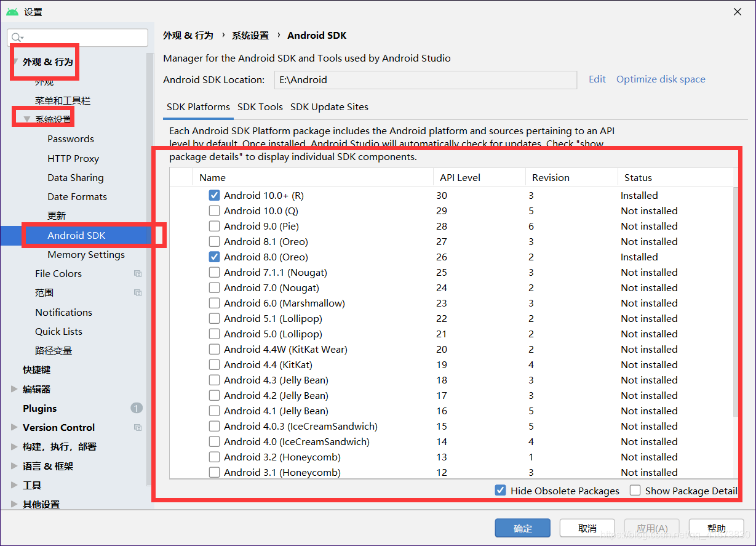Sort by the Name column header

click(x=312, y=177)
